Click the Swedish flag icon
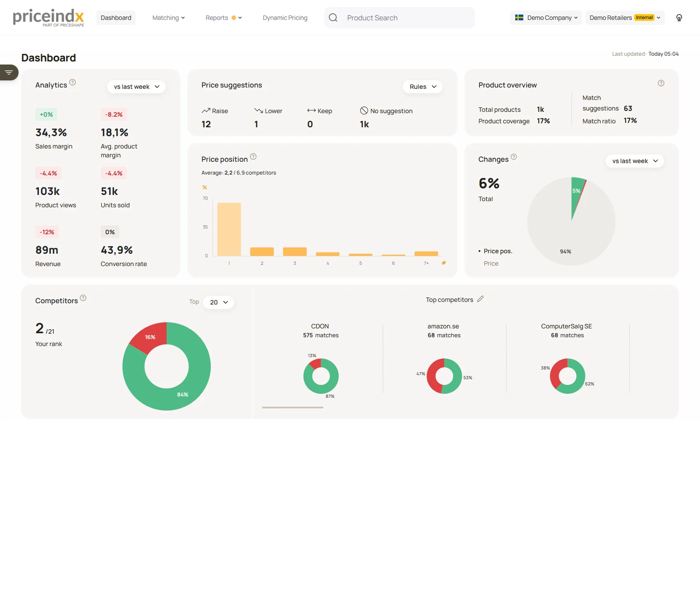 pyautogui.click(x=519, y=18)
